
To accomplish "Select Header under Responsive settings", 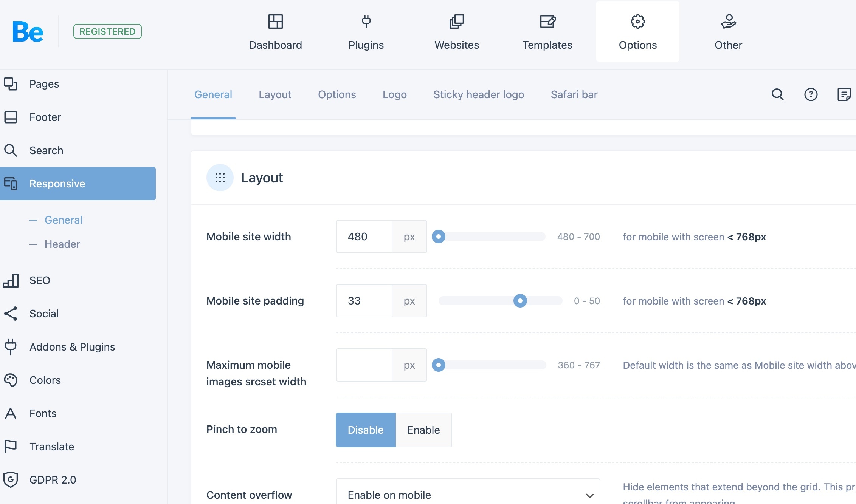I will pyautogui.click(x=62, y=244).
